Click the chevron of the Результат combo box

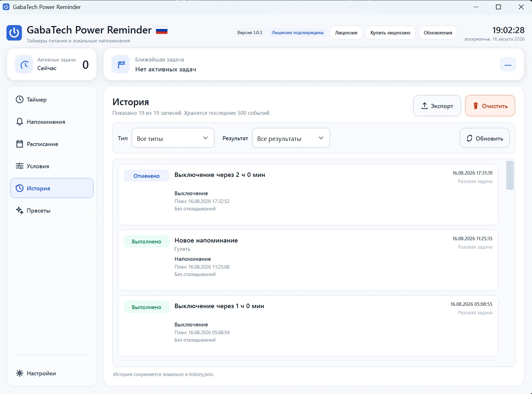[321, 138]
